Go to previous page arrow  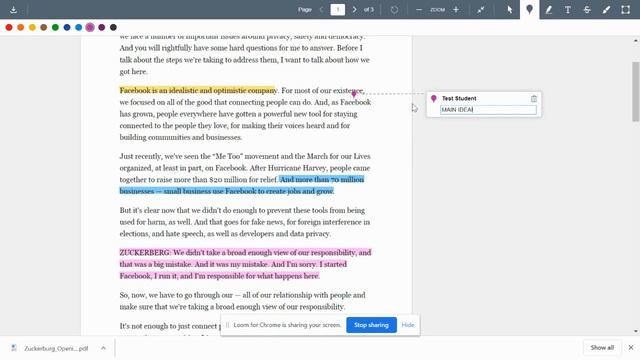tap(321, 9)
